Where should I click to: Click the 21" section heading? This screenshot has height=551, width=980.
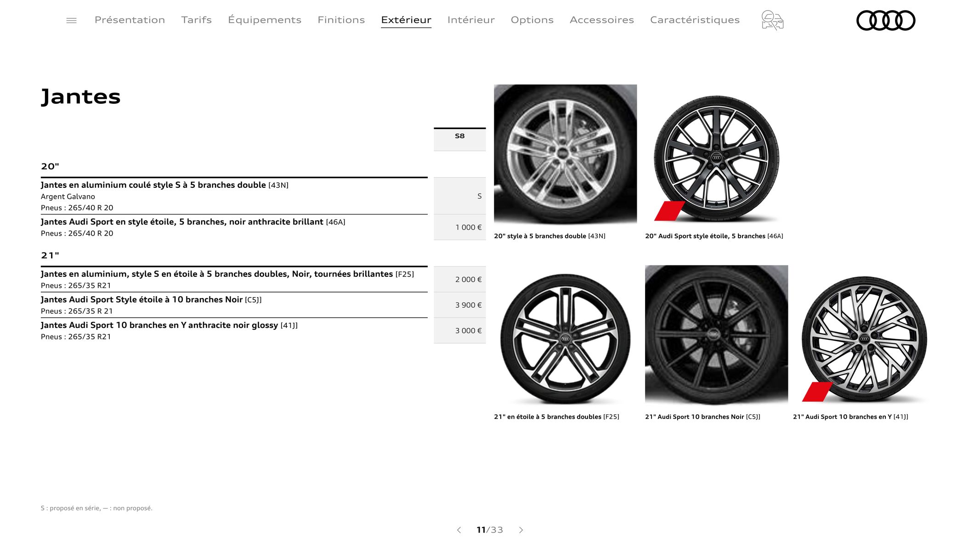(x=50, y=255)
